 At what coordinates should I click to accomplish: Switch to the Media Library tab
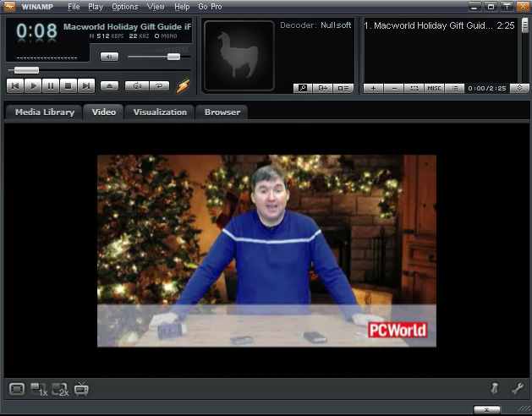click(x=44, y=112)
